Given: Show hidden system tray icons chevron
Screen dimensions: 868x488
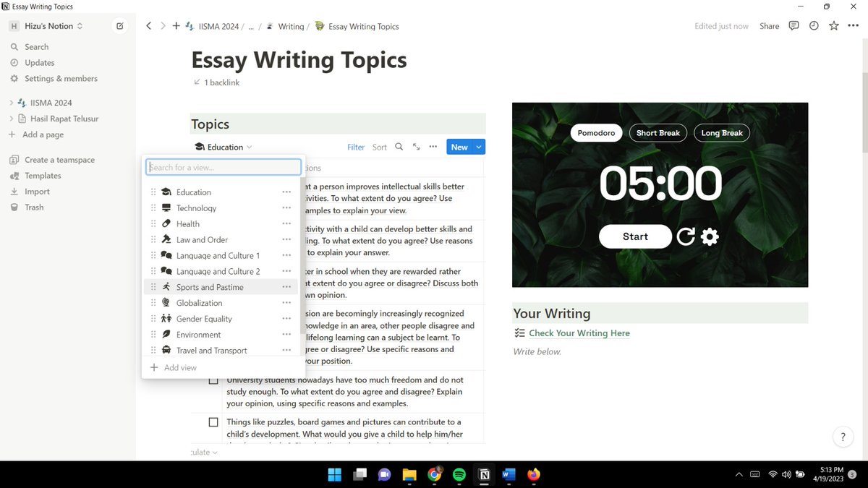Looking at the screenshot, I should coord(739,474).
